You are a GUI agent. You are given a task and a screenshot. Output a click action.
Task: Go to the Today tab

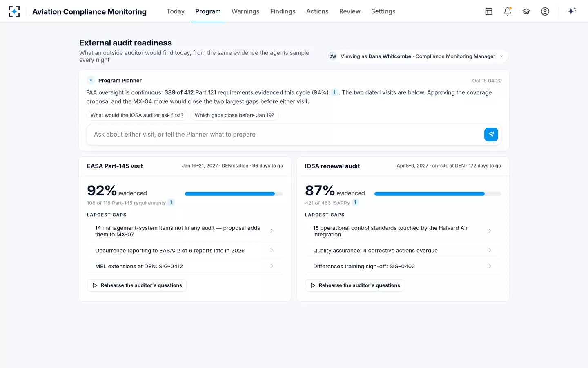(x=176, y=11)
